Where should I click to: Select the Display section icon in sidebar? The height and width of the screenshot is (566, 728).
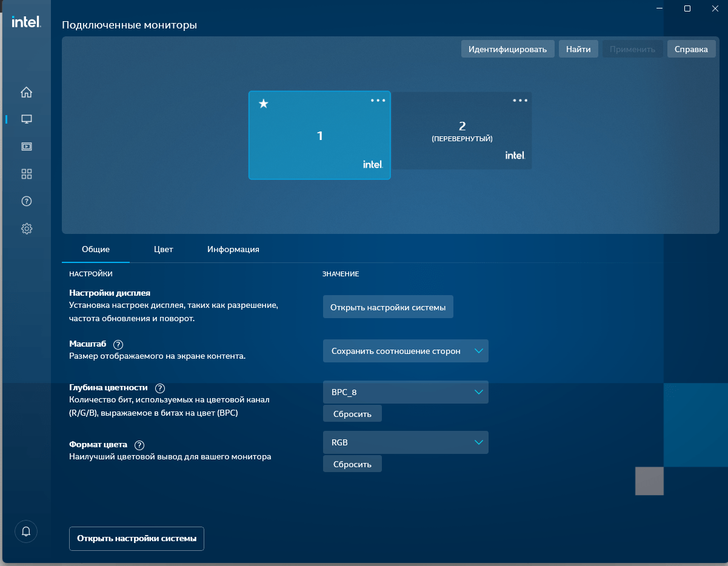pos(26,119)
